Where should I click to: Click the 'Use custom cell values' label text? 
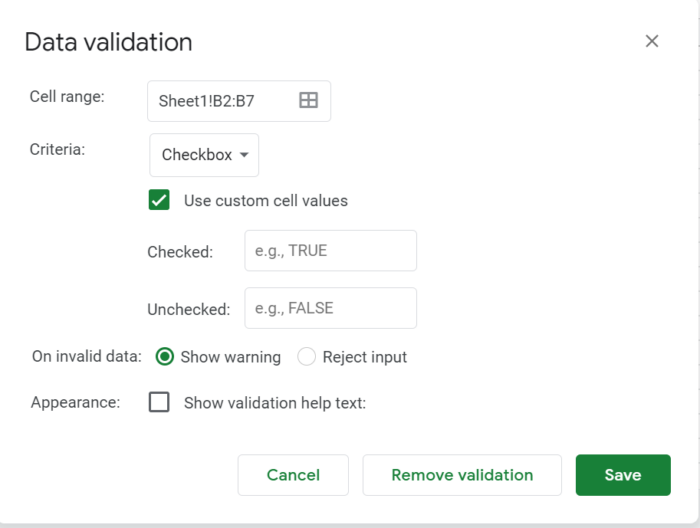coord(266,200)
